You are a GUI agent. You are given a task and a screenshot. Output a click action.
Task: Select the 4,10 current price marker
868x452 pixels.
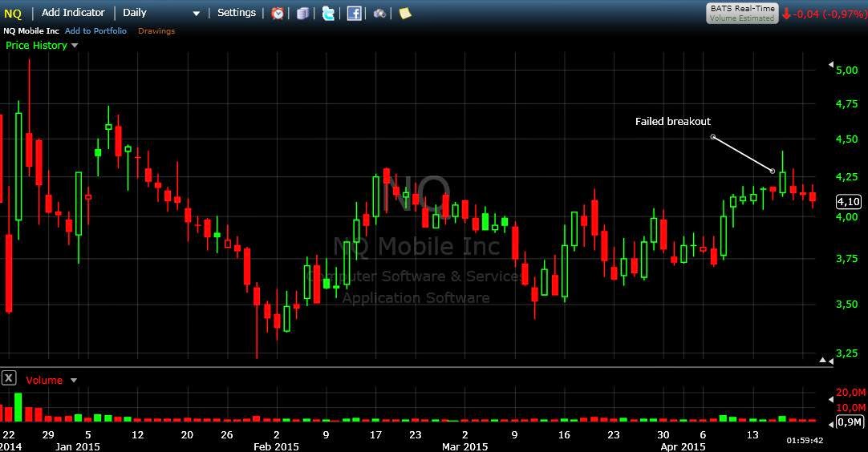pos(849,201)
